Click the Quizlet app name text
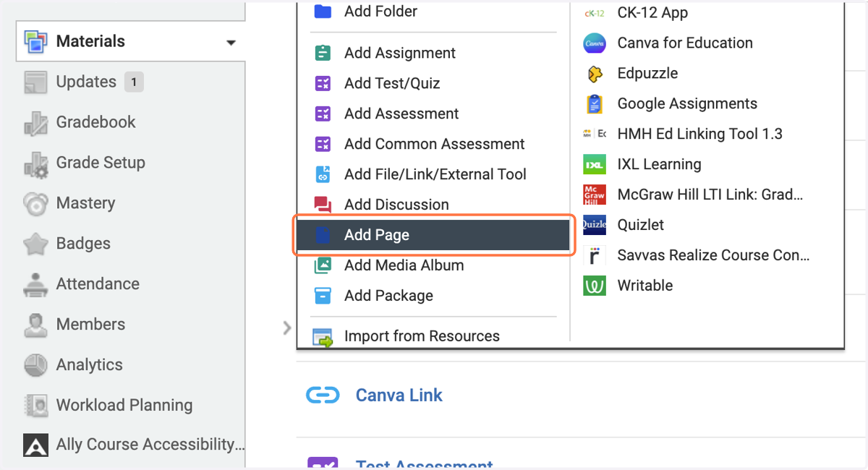868x470 pixels. tap(641, 225)
